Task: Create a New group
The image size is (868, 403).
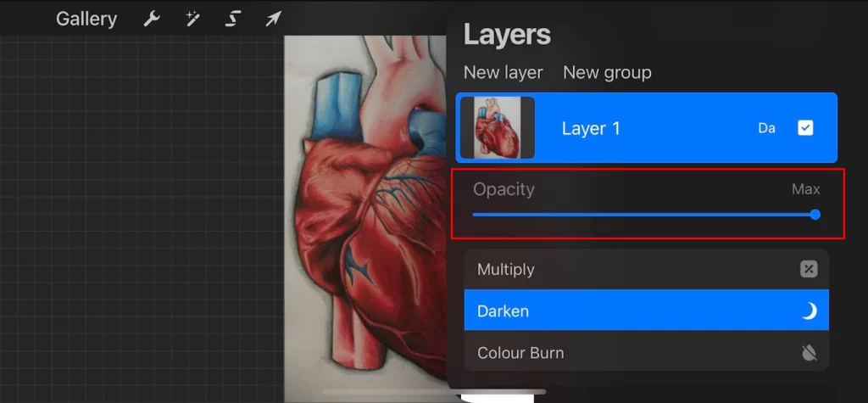Action: [607, 73]
